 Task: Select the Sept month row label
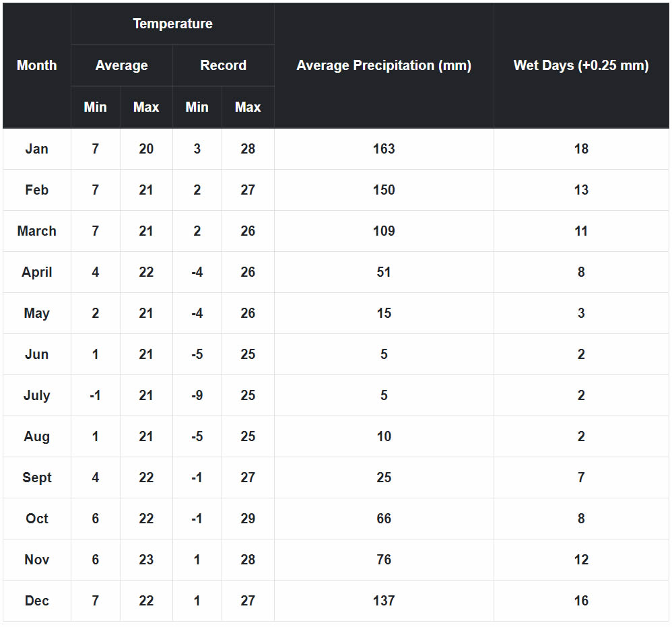pyautogui.click(x=37, y=477)
